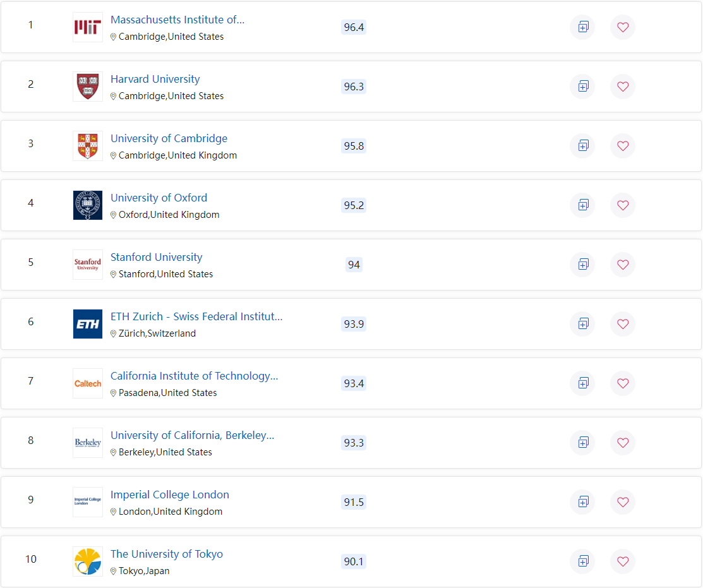Open the University of Cambridge link
Image resolution: width=703 pixels, height=588 pixels.
[169, 138]
